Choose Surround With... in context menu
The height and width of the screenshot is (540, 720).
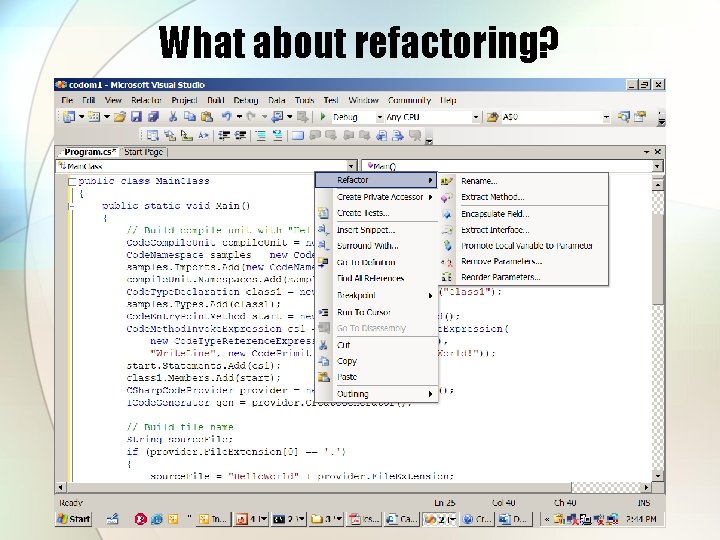[367, 246]
